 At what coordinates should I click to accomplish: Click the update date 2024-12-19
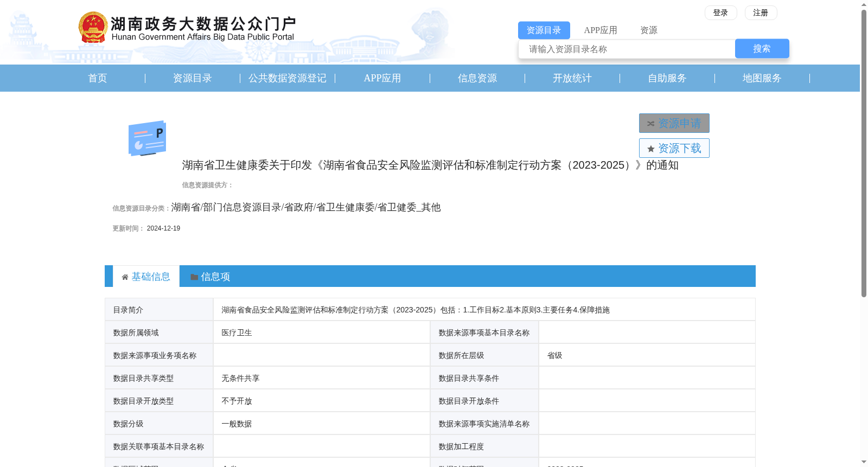click(x=163, y=228)
